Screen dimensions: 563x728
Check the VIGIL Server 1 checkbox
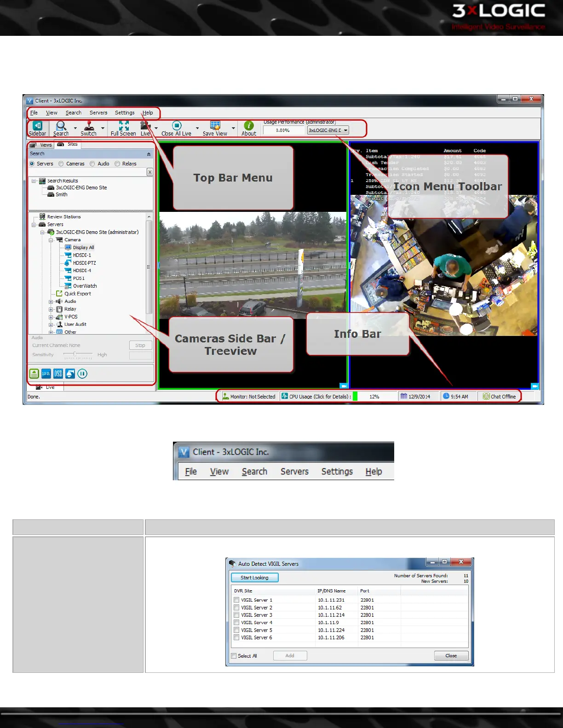point(236,600)
